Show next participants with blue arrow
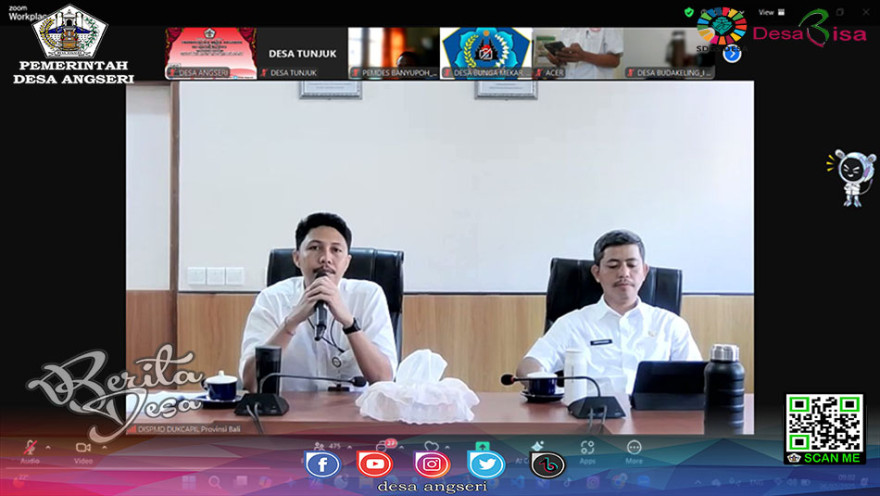The image size is (880, 496). click(732, 54)
